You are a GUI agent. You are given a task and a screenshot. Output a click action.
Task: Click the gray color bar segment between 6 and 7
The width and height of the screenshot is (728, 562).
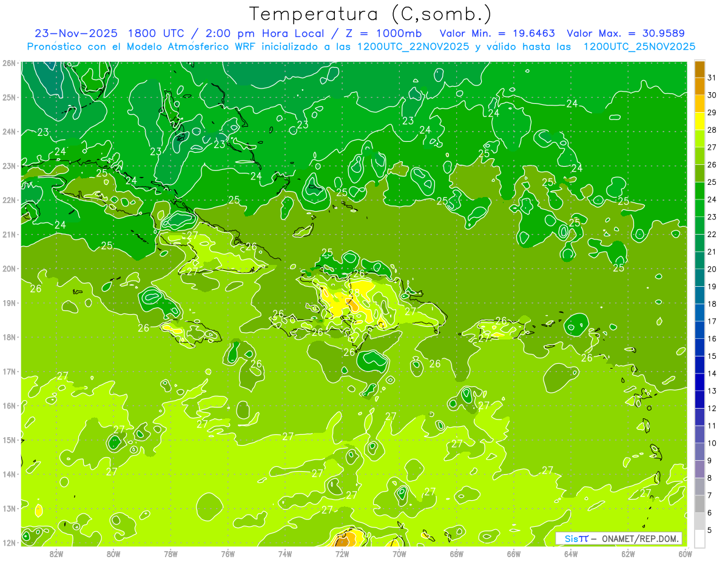699,504
